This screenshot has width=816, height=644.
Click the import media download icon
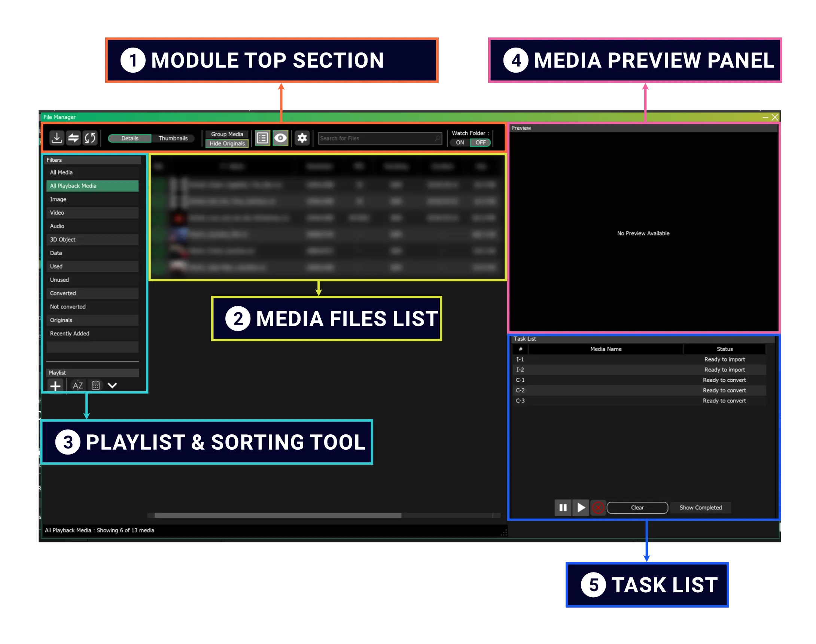pos(57,138)
